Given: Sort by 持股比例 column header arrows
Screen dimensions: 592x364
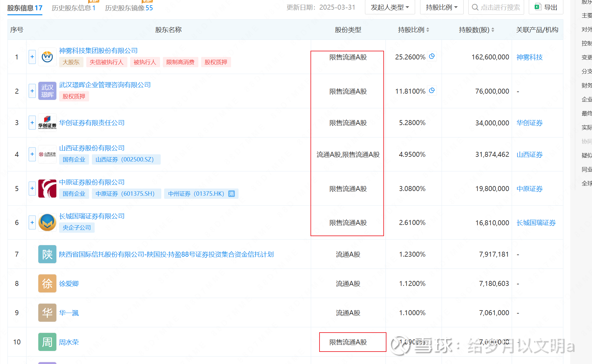Looking at the screenshot, I should coord(428,30).
